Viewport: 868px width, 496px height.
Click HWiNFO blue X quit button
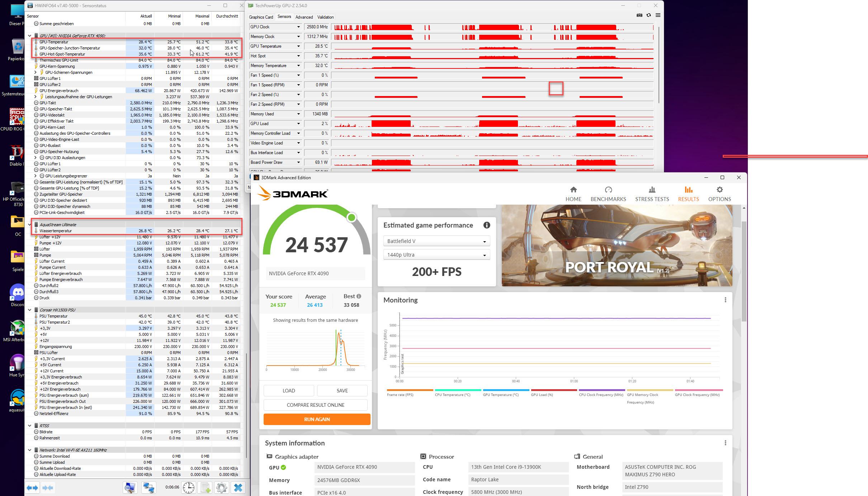(238, 488)
